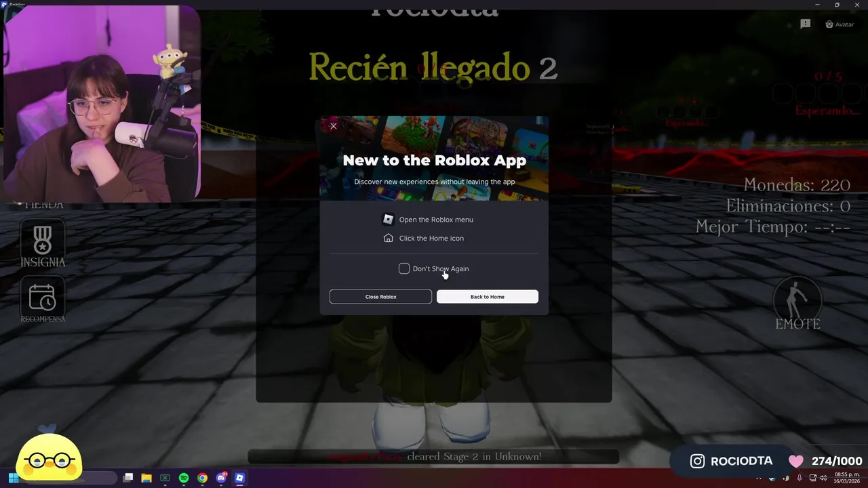Close the New to the Roblox App dialog
This screenshot has height=488, width=868.
pyautogui.click(x=333, y=126)
